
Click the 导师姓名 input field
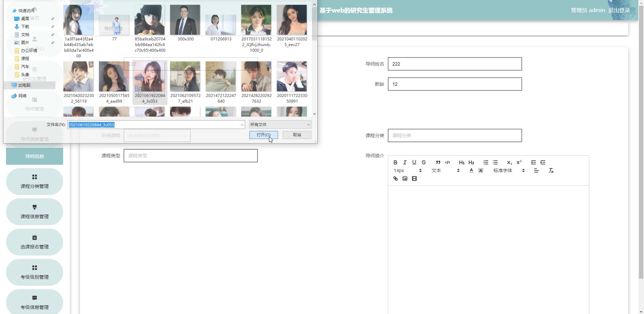click(x=455, y=64)
